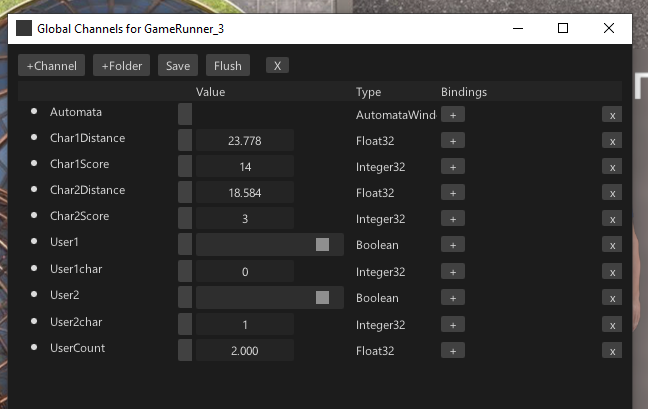The width and height of the screenshot is (648, 409).
Task: Click the Flush button
Action: point(228,65)
